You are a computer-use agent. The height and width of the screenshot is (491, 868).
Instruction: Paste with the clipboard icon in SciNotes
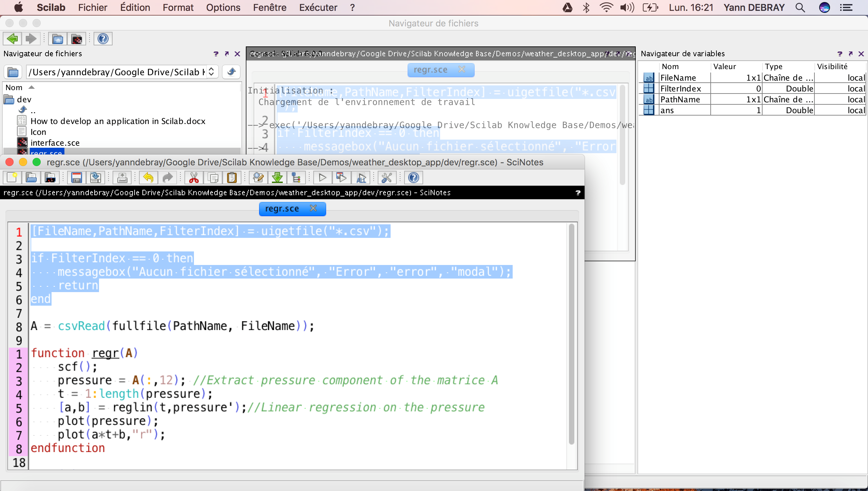click(x=232, y=178)
